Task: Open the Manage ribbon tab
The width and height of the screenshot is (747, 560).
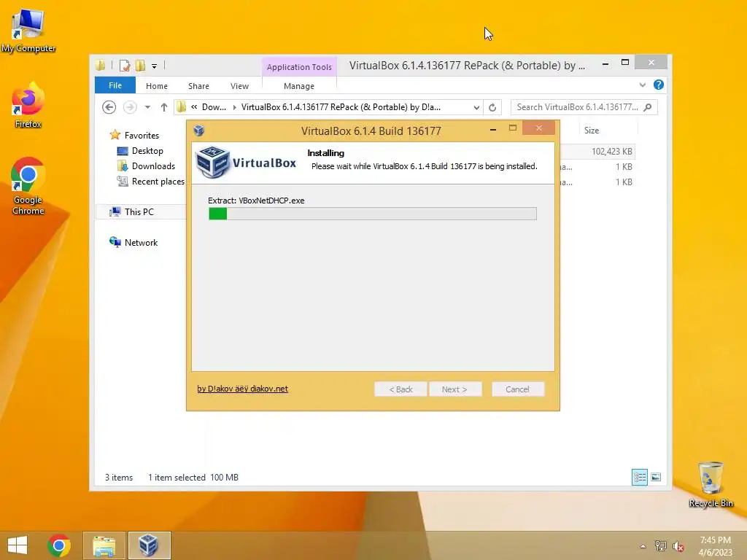Action: tap(298, 86)
